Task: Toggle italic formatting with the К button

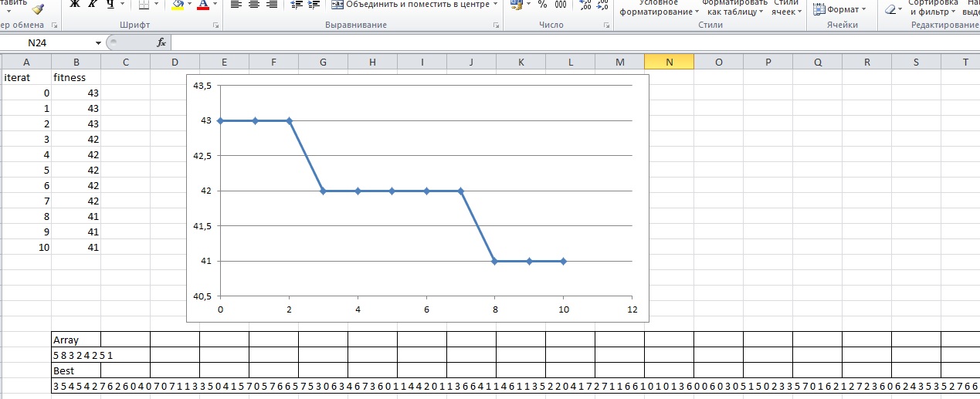Action: [x=93, y=5]
